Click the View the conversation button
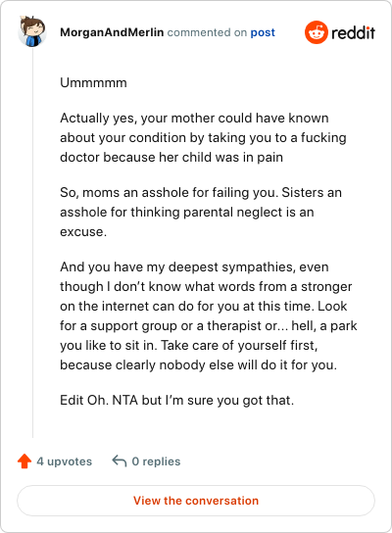 click(196, 501)
